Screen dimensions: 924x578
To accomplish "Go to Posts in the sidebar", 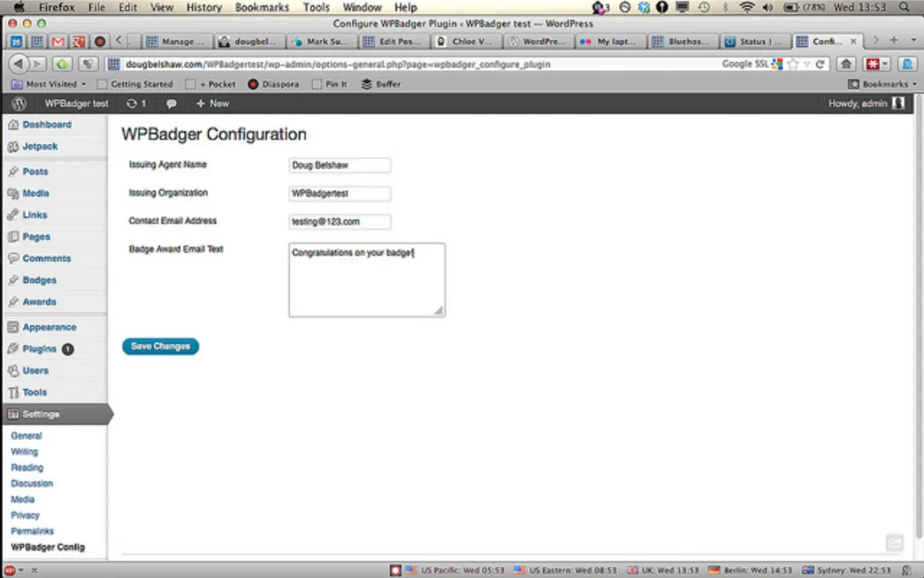I will click(x=35, y=172).
